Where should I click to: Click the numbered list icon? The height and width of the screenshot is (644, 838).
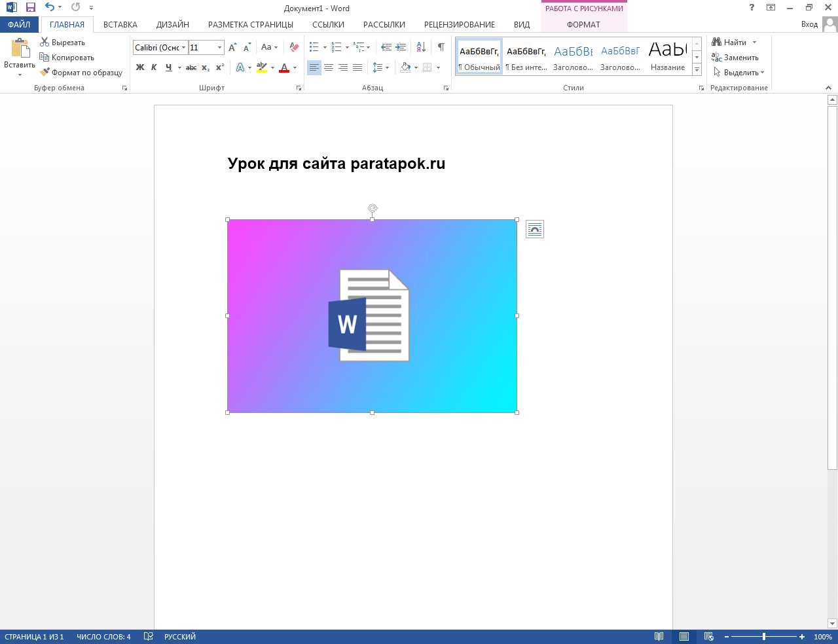337,47
